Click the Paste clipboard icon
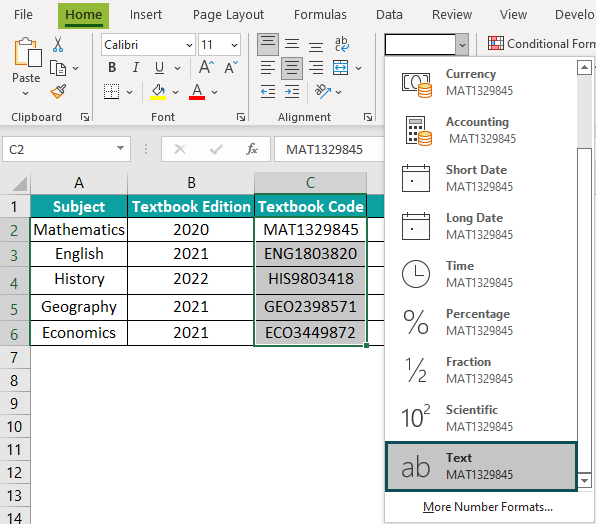 (27, 53)
